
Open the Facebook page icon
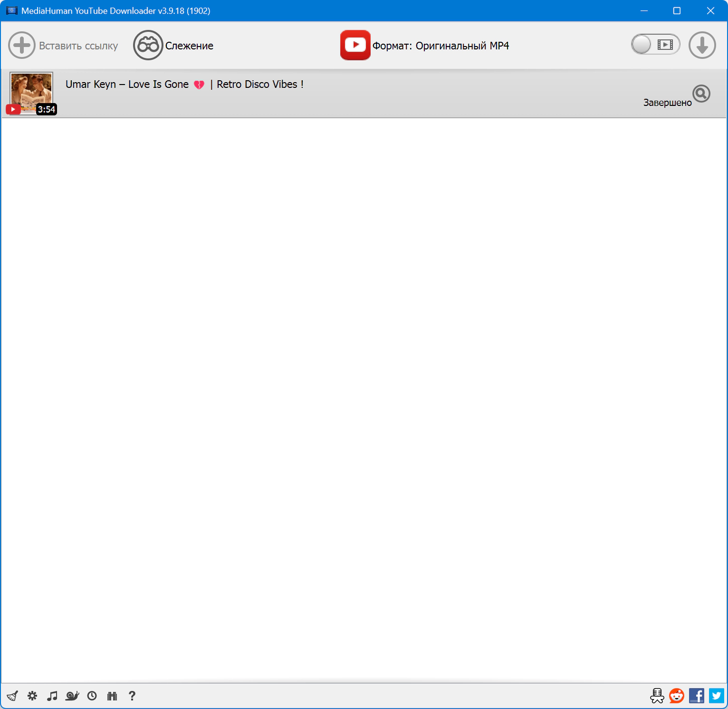click(x=697, y=696)
